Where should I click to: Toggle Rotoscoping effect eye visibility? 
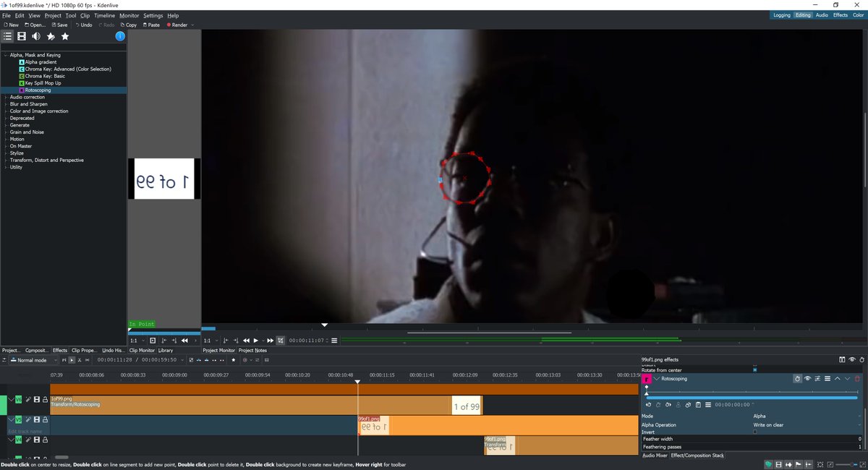tap(807, 379)
